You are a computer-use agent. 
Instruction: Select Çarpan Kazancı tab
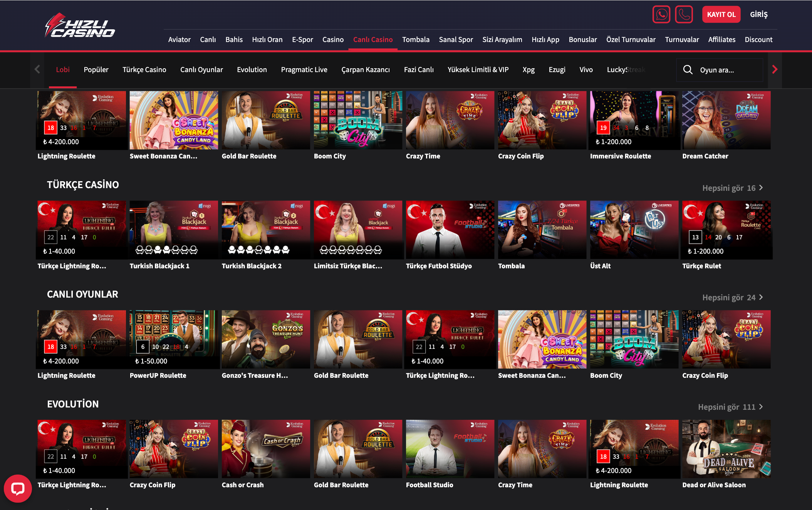point(366,70)
